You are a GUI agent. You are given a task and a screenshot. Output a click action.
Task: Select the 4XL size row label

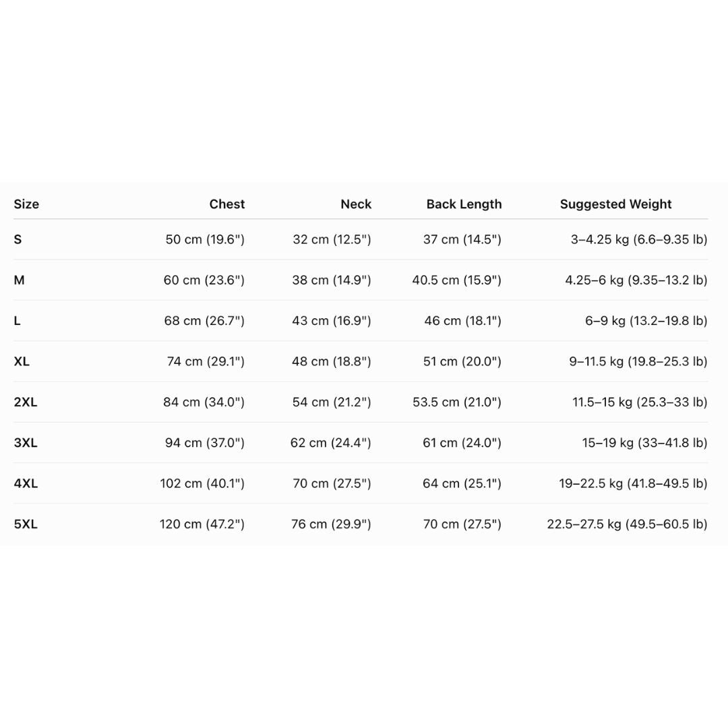[26, 483]
